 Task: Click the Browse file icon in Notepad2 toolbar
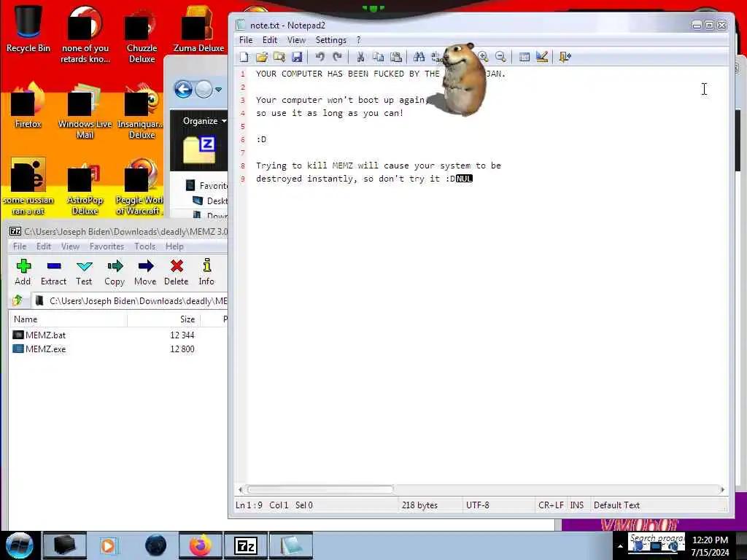tap(279, 57)
